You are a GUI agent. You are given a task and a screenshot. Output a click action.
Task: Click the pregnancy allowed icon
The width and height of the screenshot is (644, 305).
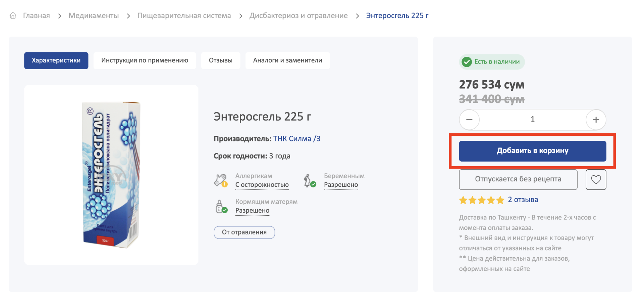click(309, 180)
